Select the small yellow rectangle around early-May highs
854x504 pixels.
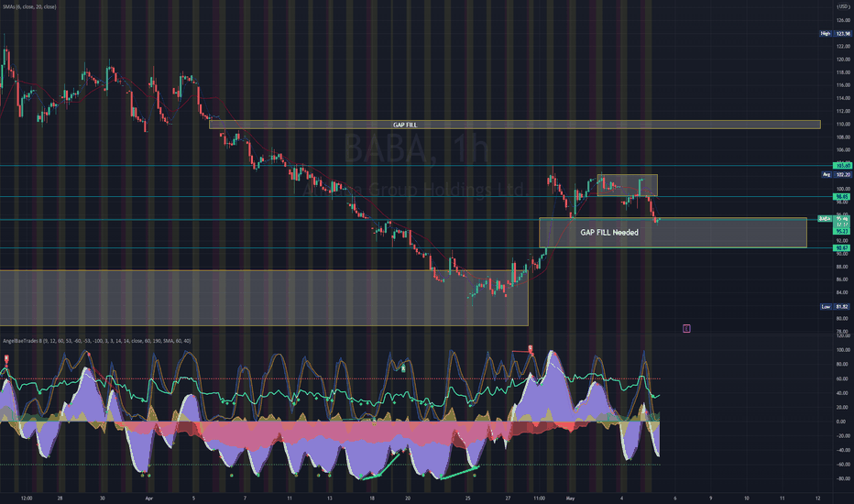tap(628, 185)
